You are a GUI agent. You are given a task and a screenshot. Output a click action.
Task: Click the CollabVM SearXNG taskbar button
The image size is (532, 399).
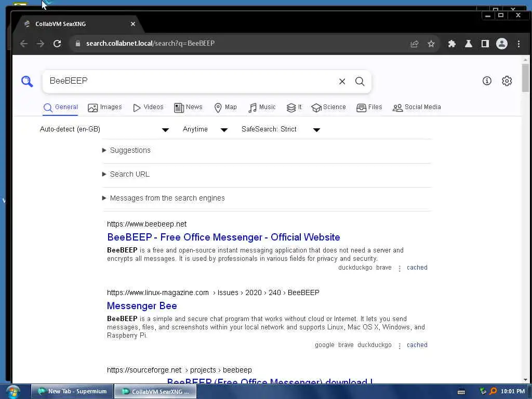click(155, 392)
